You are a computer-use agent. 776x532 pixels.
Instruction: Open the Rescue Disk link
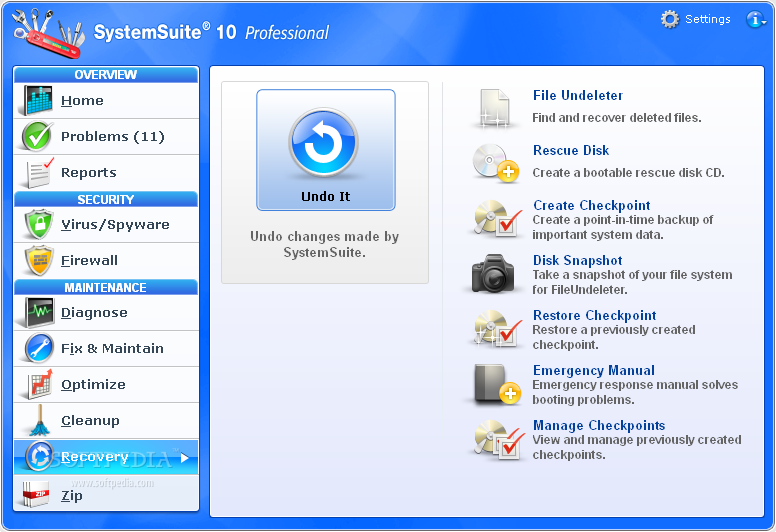click(x=571, y=150)
